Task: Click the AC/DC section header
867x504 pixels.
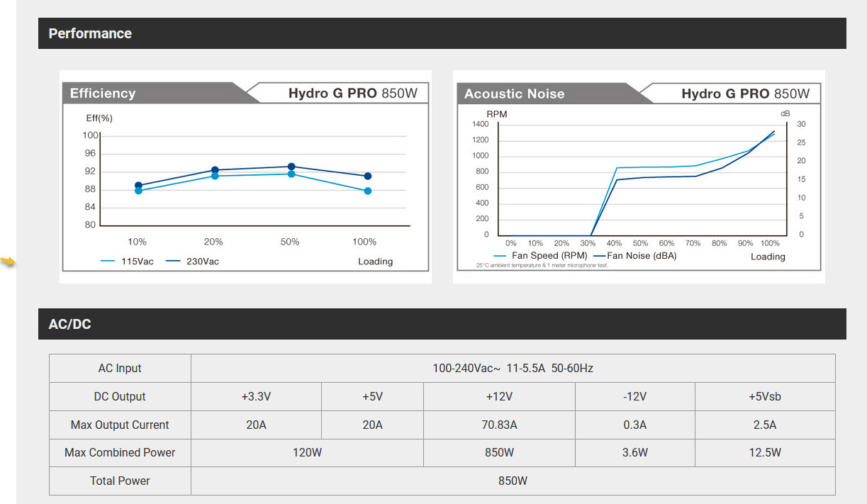Action: 442,324
